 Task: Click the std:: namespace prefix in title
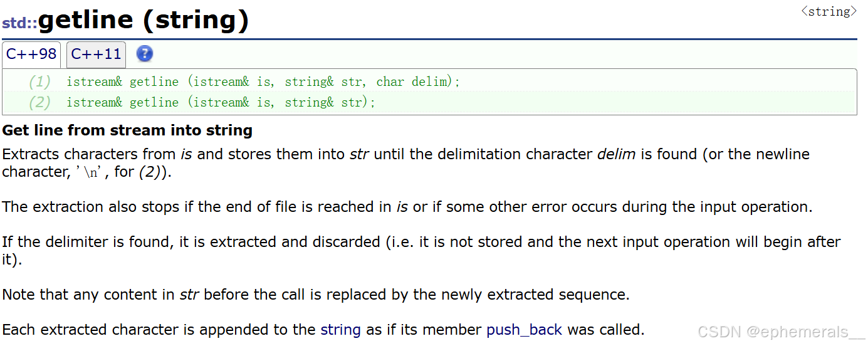(19, 24)
